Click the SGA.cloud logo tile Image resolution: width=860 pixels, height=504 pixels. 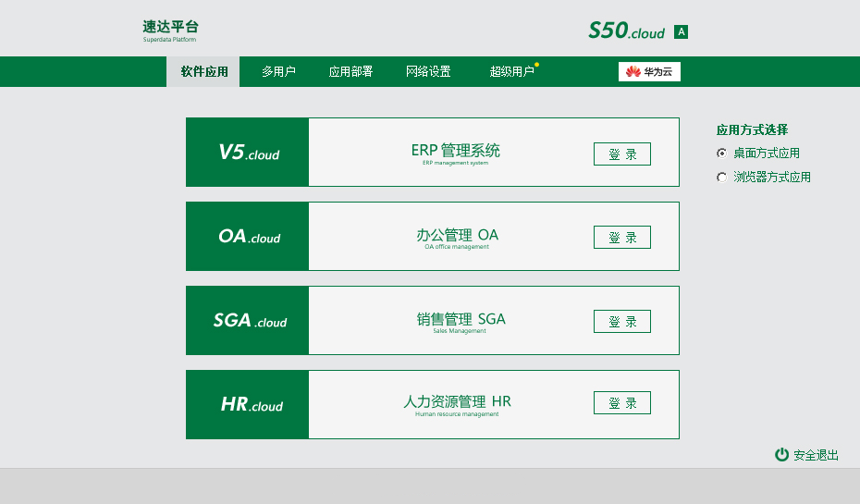point(247,320)
